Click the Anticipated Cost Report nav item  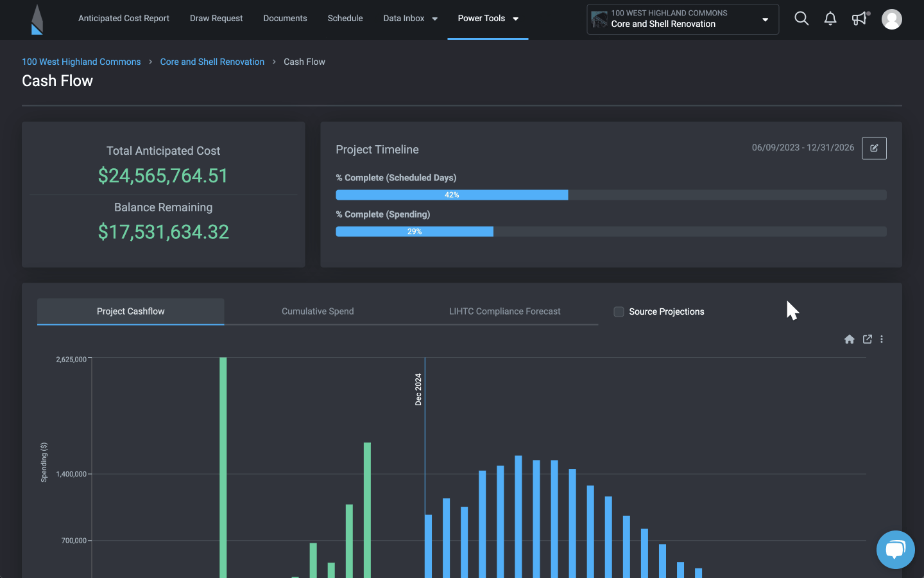click(x=123, y=19)
